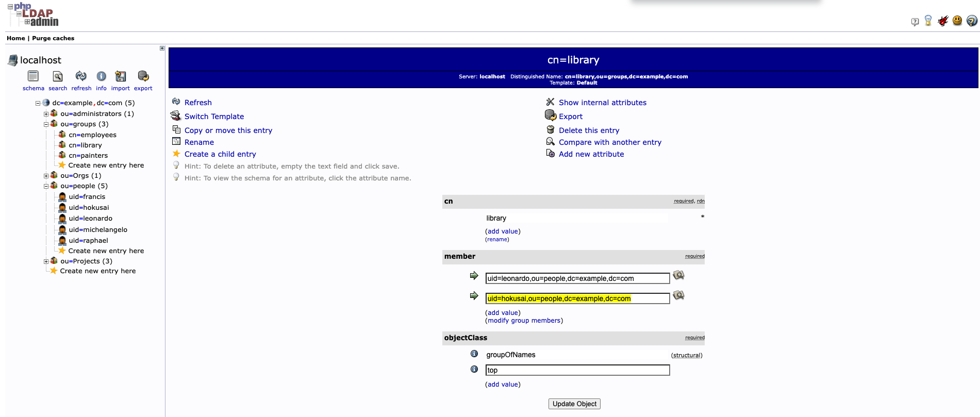This screenshot has height=417, width=980.
Task: Click the localhost server icon
Action: pyautogui.click(x=13, y=60)
